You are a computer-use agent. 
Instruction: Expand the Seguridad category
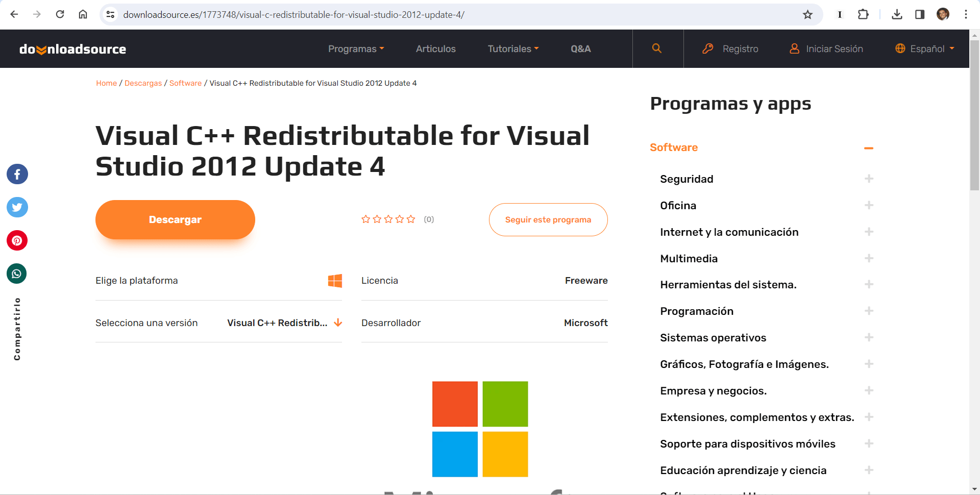tap(869, 179)
